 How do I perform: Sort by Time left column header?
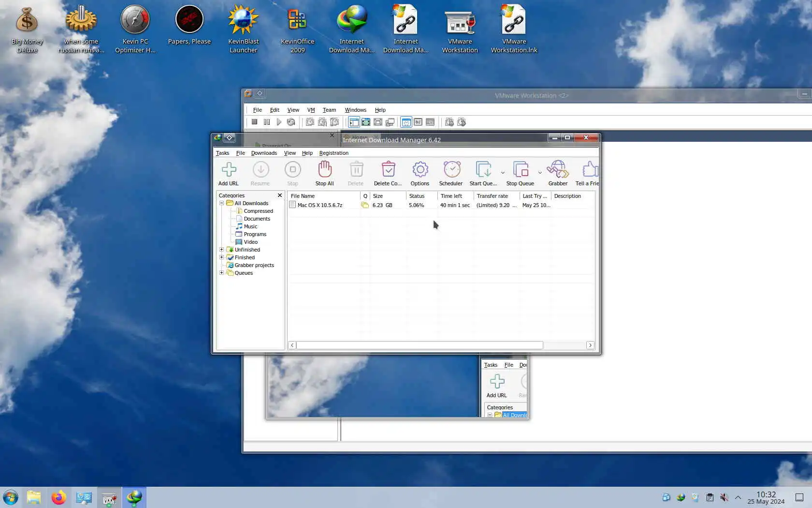(x=456, y=196)
